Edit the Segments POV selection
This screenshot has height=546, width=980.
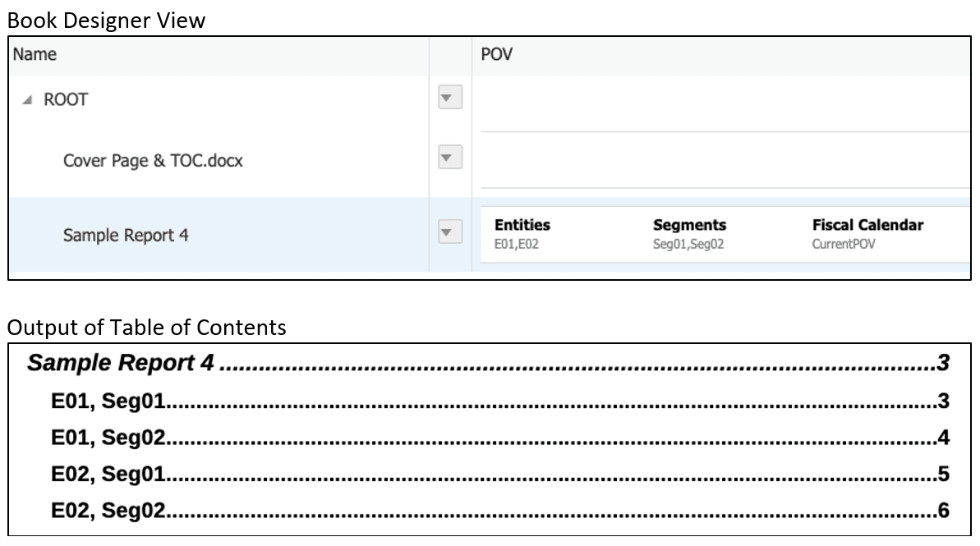click(689, 234)
